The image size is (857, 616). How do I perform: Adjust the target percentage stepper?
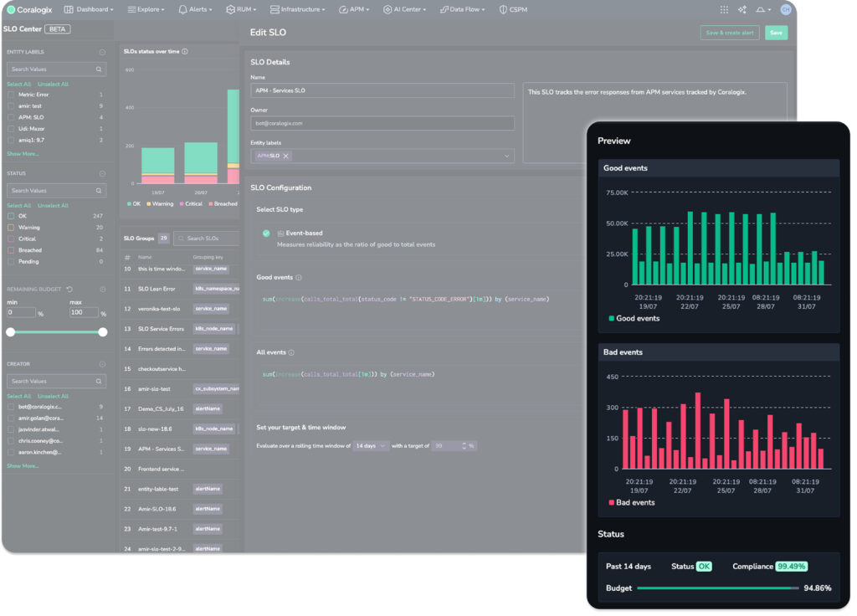coord(464,446)
